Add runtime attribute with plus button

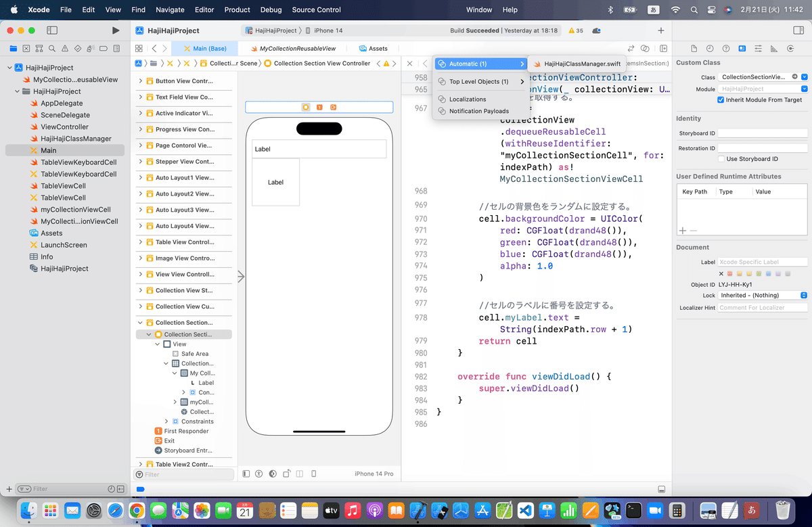[682, 231]
